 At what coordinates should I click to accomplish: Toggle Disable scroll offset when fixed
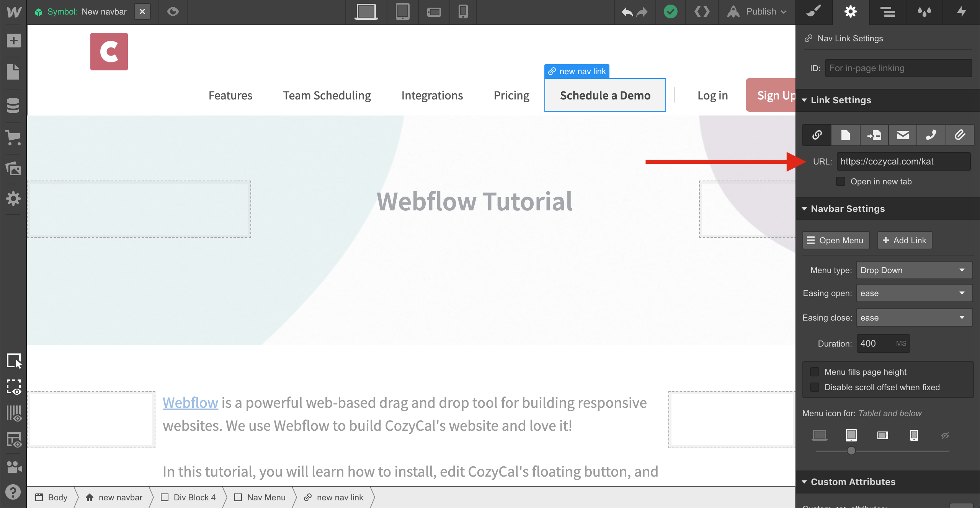815,387
